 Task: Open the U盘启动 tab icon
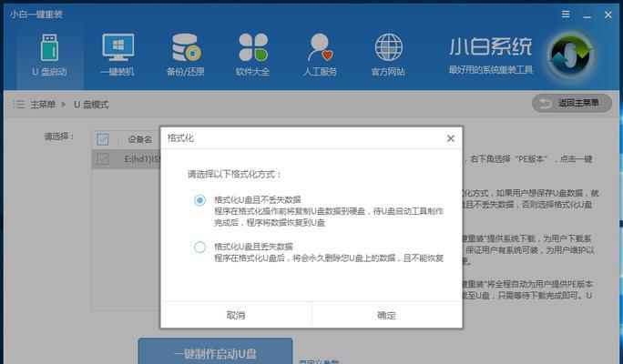tap(50, 47)
